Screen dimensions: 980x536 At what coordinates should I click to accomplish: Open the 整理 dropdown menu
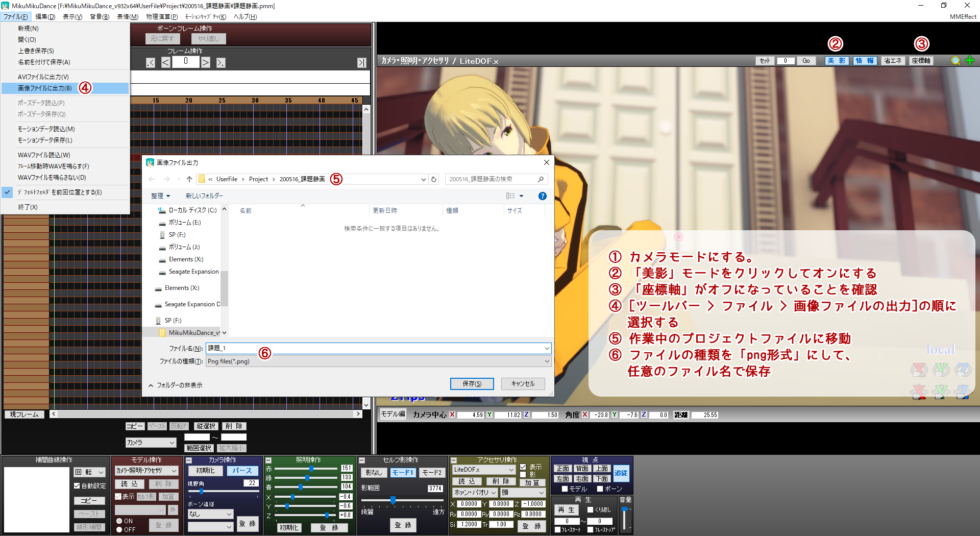(x=160, y=196)
